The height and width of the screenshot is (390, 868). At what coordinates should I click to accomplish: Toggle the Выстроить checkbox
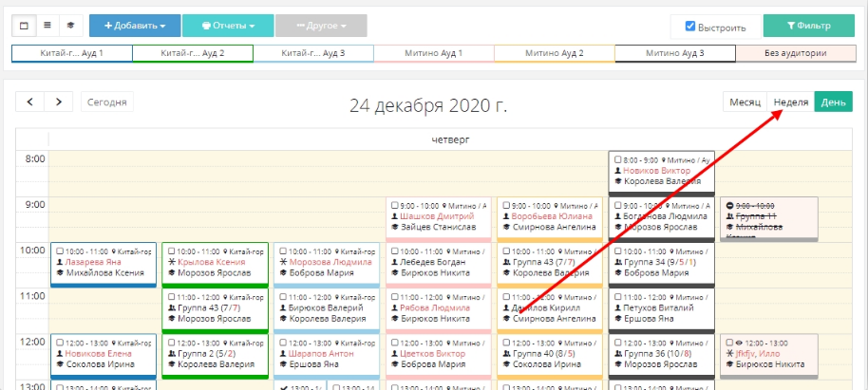pos(690,26)
